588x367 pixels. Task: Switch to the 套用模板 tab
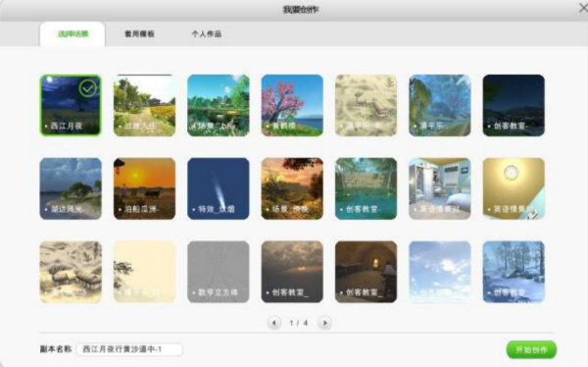click(x=139, y=33)
